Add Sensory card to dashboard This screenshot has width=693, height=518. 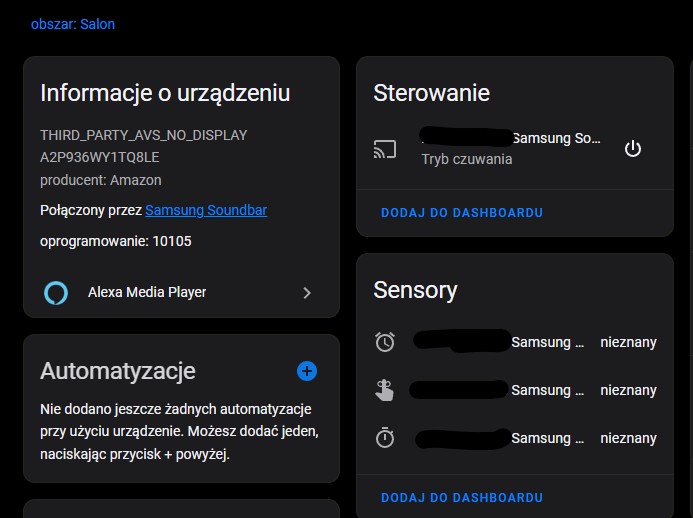click(462, 497)
